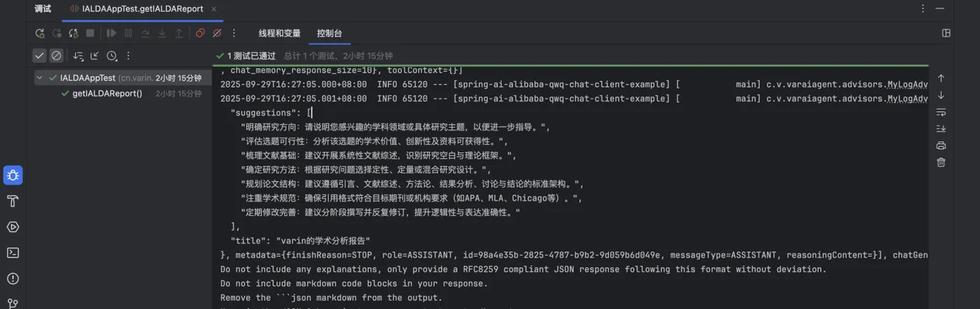Clear the console with trash icon
The width and height of the screenshot is (980, 309).
tap(941, 162)
